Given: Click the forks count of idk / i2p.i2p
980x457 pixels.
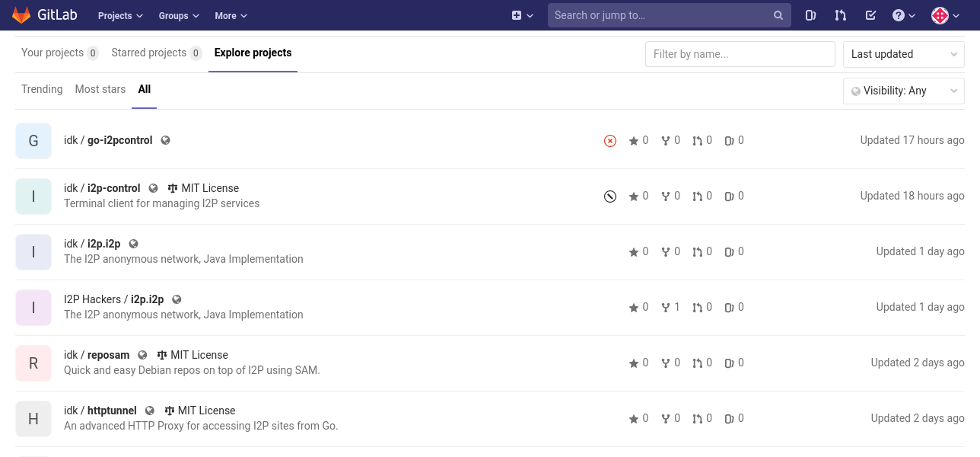Looking at the screenshot, I should [x=670, y=251].
